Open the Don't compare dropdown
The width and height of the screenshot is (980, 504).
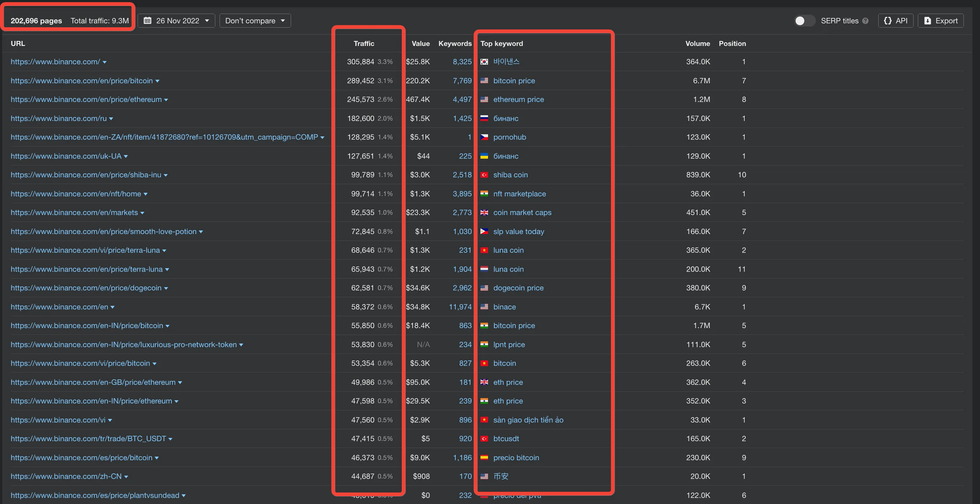click(x=254, y=20)
